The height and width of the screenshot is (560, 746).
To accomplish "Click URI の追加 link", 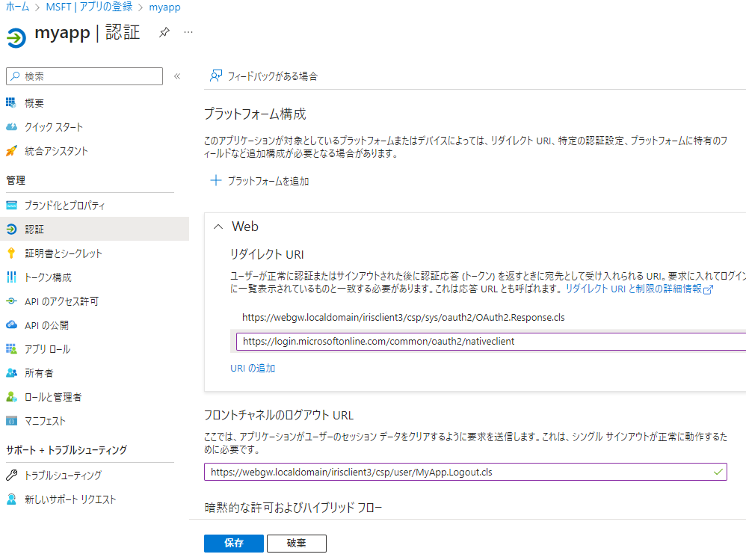I will click(253, 368).
